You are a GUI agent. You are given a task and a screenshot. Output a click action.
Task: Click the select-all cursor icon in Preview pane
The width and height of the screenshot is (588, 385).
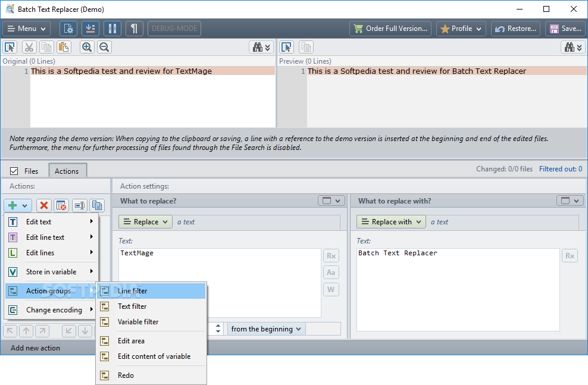coord(286,47)
